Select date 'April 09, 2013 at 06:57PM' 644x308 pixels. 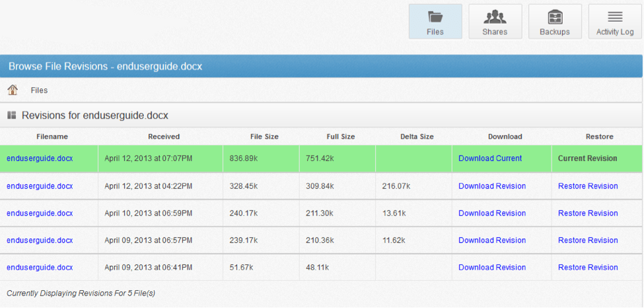coord(148,240)
